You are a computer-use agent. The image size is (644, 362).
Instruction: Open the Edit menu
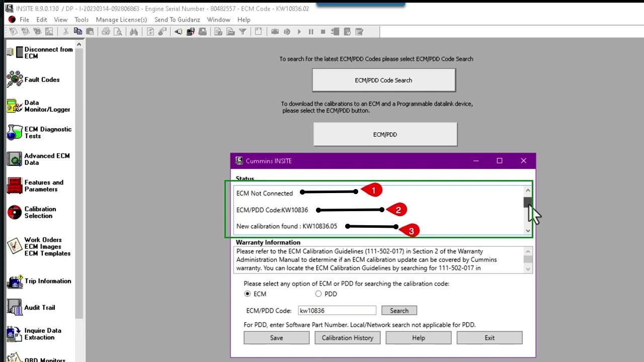pos(42,20)
